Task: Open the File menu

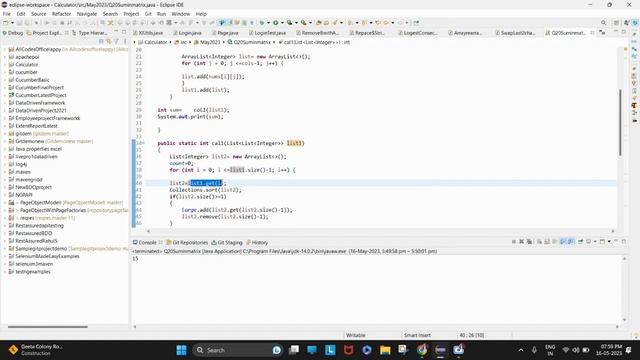Action: [7, 14]
